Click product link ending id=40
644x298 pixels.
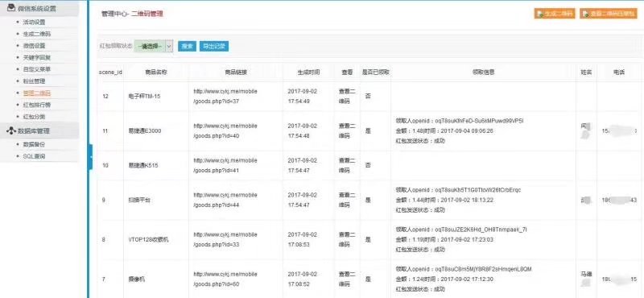click(x=225, y=130)
